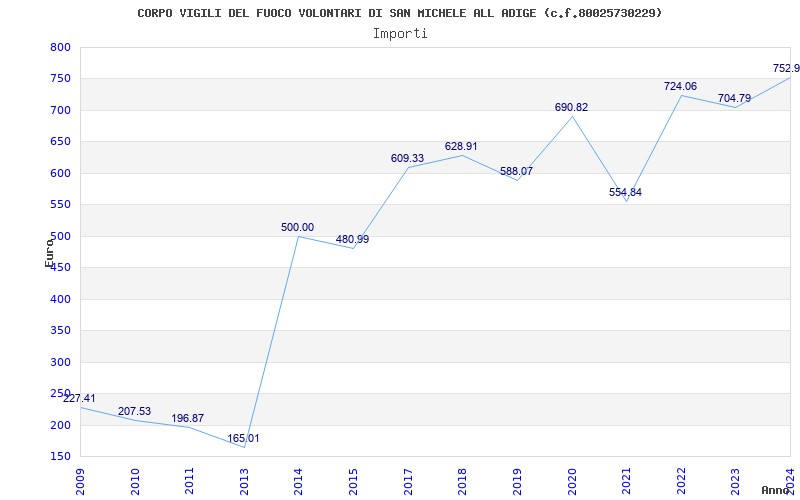Click the 800 value on the Euro axis
The height and width of the screenshot is (500, 800).
[x=60, y=47]
